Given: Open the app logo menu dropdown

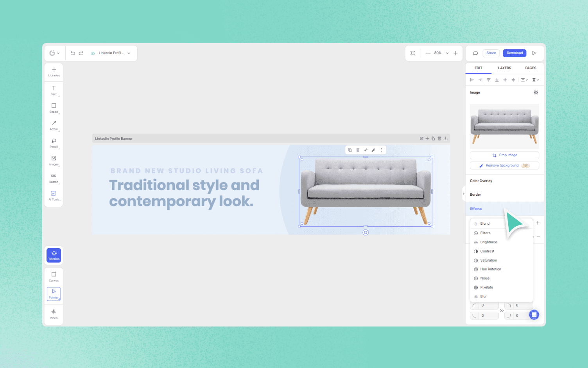Looking at the screenshot, I should 54,53.
